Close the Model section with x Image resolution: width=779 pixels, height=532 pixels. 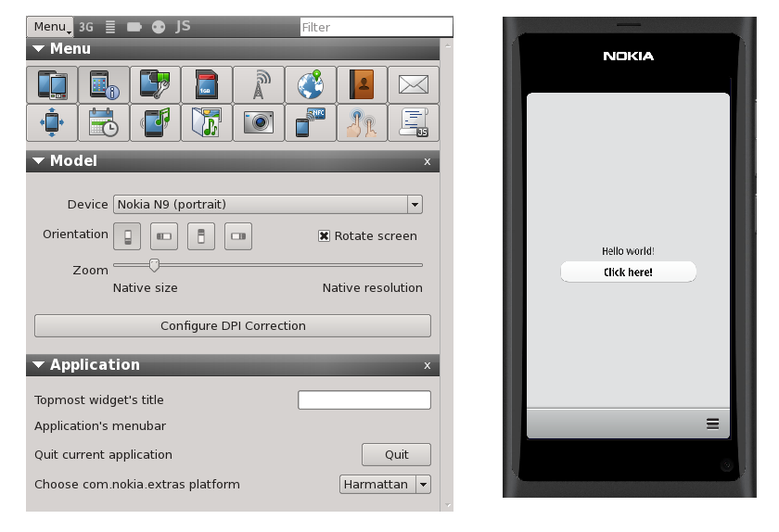(x=428, y=161)
